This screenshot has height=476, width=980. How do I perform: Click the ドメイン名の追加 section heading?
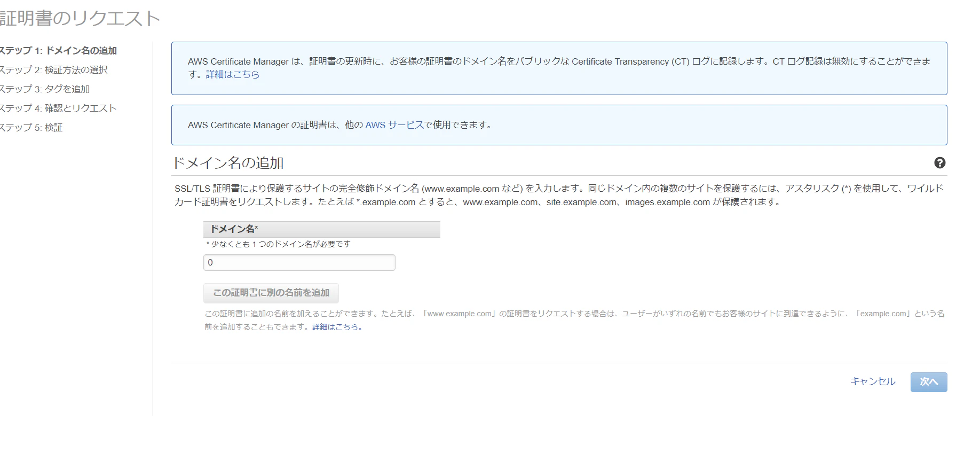228,163
